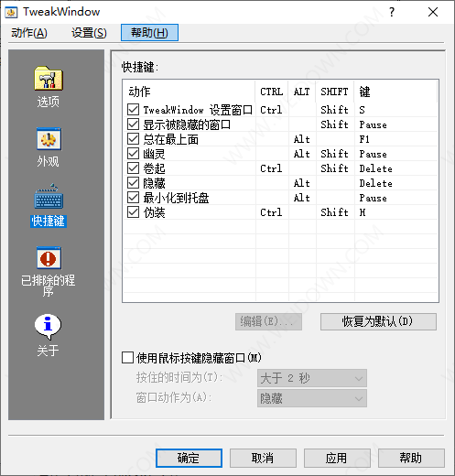Toggle the 最小化到托盘 hotkey checkbox
Screen dimensions: 455x476
click(x=133, y=198)
